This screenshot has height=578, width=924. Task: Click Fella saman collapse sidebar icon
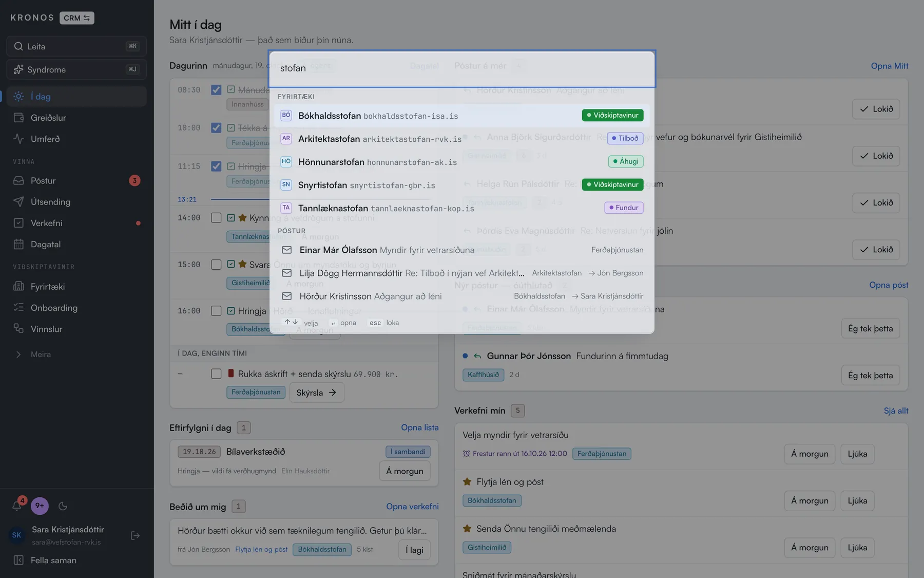pyautogui.click(x=18, y=560)
